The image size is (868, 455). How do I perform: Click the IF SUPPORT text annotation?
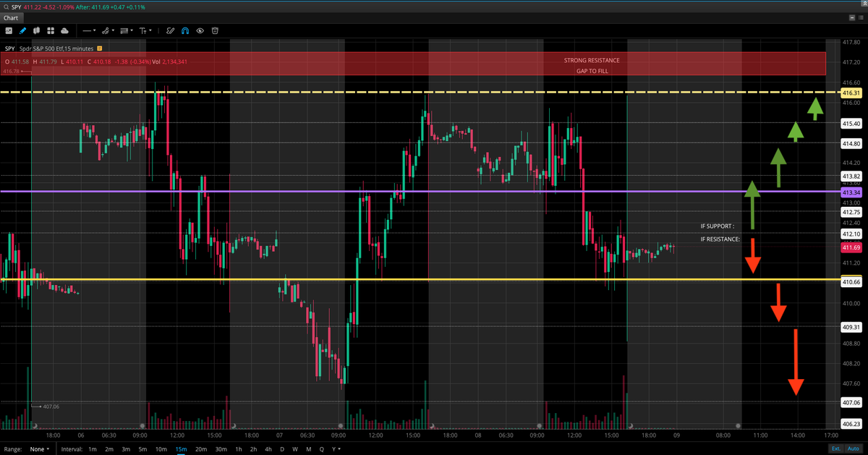(x=717, y=226)
